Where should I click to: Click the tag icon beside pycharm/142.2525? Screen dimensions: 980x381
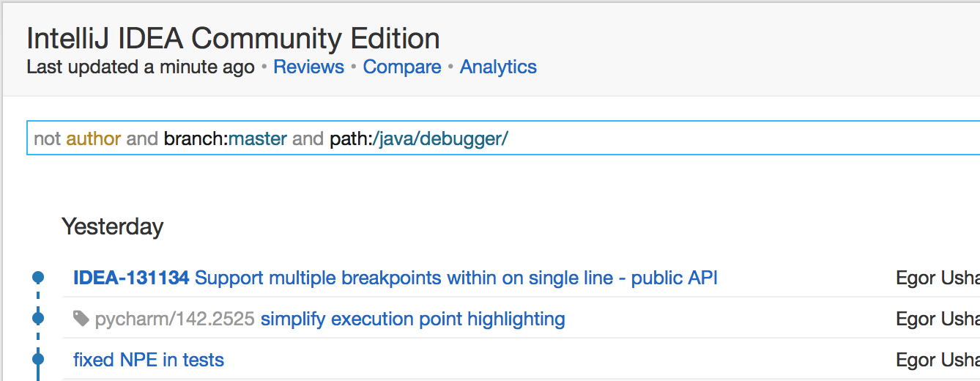click(x=81, y=319)
